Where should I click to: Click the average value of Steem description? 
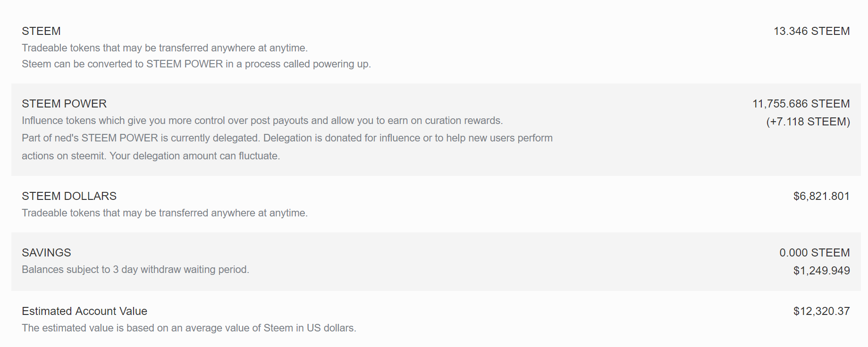coord(189,328)
